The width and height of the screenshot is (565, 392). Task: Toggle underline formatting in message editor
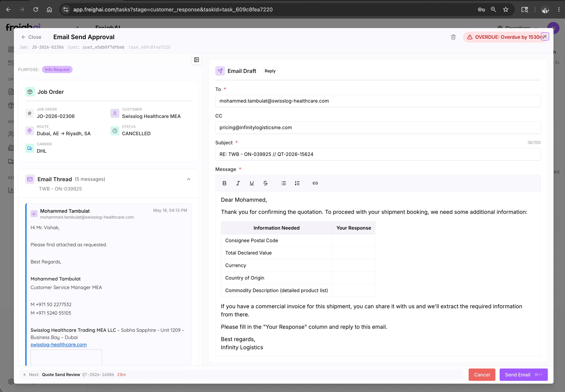[x=252, y=183]
